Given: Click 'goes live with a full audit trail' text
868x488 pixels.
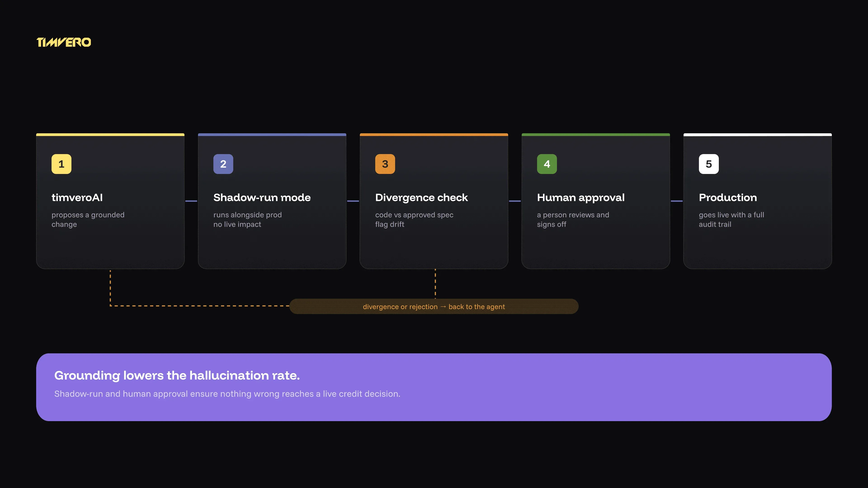Looking at the screenshot, I should [x=731, y=220].
